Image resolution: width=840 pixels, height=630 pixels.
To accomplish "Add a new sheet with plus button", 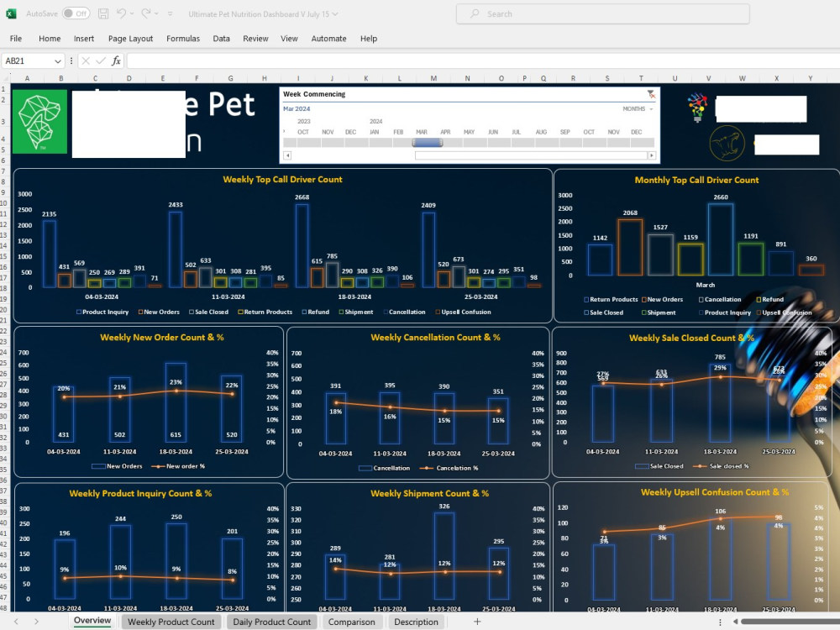I will point(477,622).
